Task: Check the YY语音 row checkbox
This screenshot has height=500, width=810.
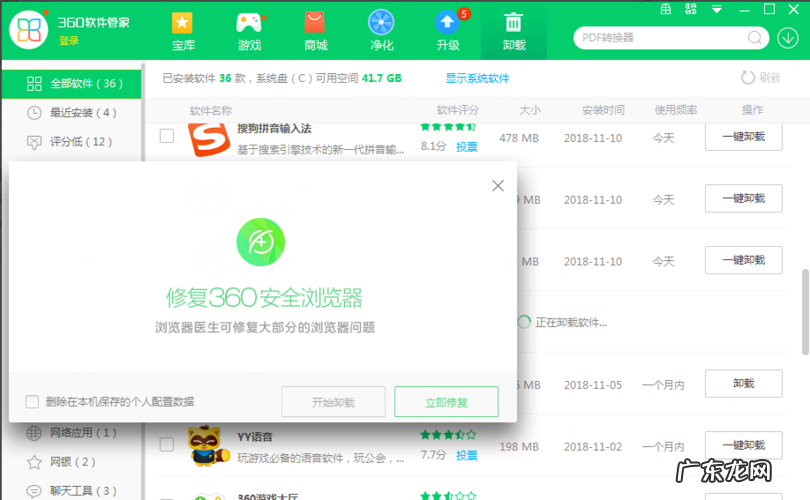Action: pos(166,444)
